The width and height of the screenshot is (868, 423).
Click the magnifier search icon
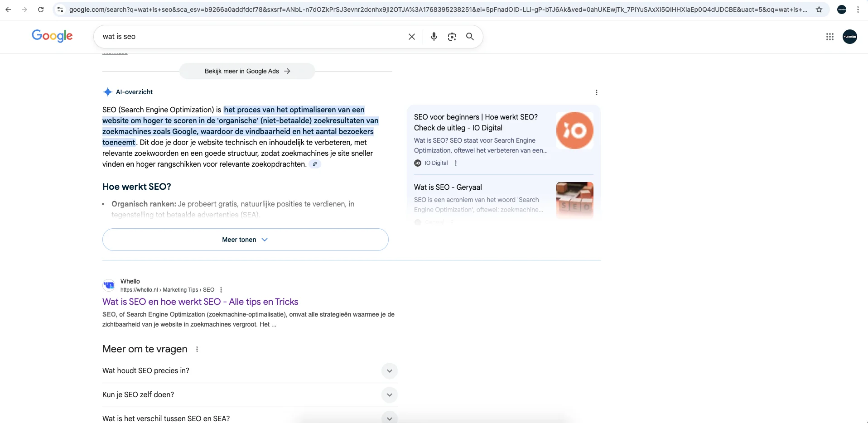point(470,37)
